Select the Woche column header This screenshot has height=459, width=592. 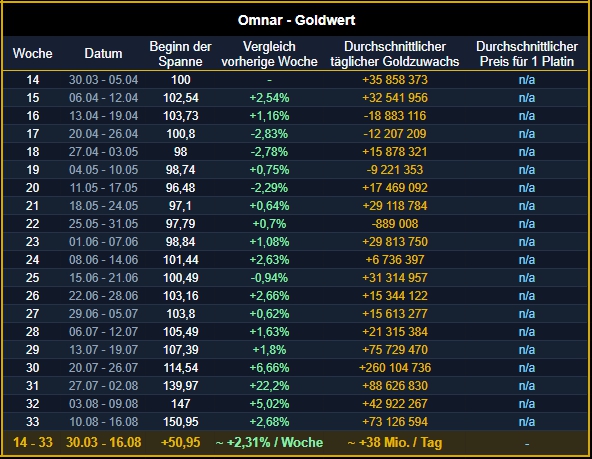pyautogui.click(x=32, y=53)
